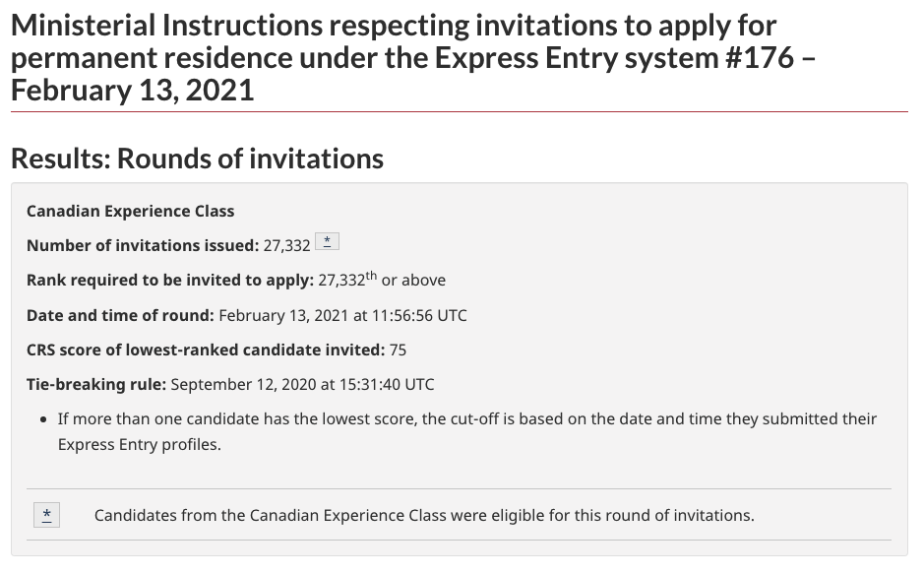Click the 'Number of invitations issued' label
This screenshot has width=924, height=574.
click(x=143, y=245)
